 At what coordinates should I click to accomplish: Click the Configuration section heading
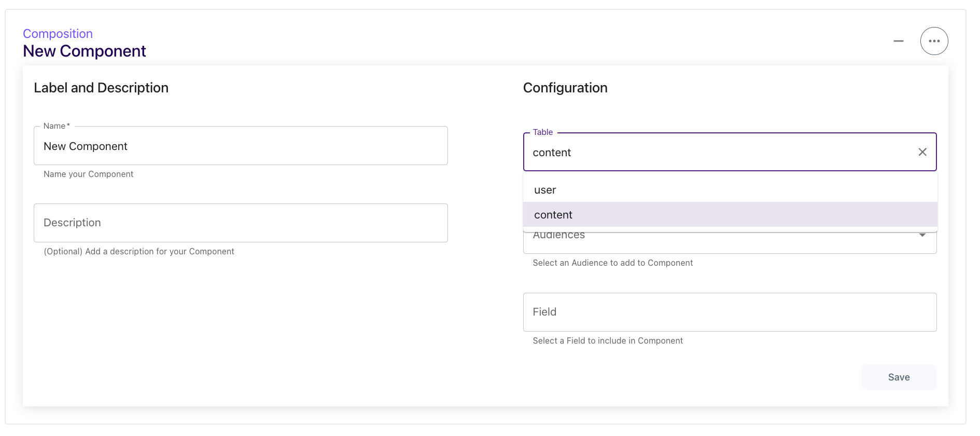click(x=565, y=88)
